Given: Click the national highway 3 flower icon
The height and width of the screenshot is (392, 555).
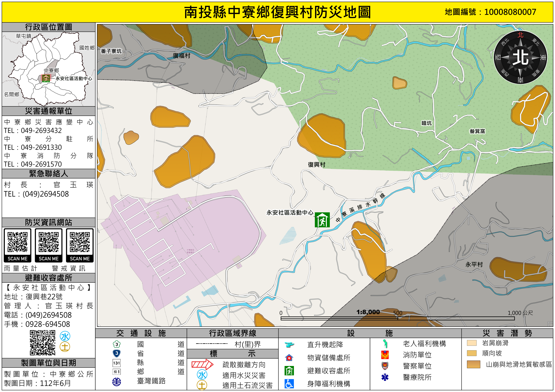Looking at the screenshot, I should click(117, 344).
